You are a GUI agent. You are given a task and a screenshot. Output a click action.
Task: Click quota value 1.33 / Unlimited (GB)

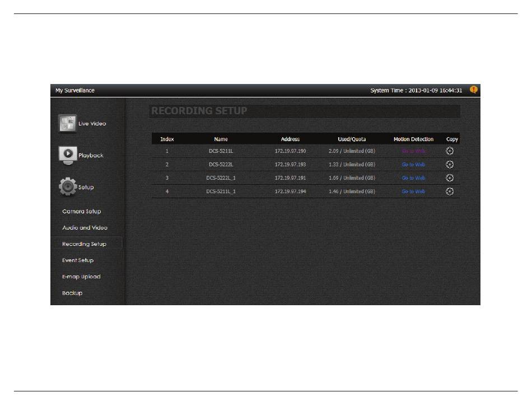coord(352,165)
